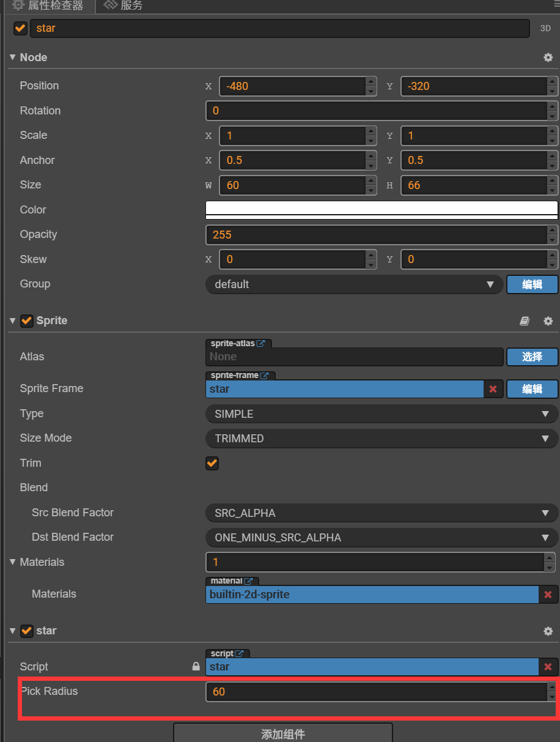The image size is (560, 742).
Task: Click the sprite-frame external link icon
Action: click(265, 376)
